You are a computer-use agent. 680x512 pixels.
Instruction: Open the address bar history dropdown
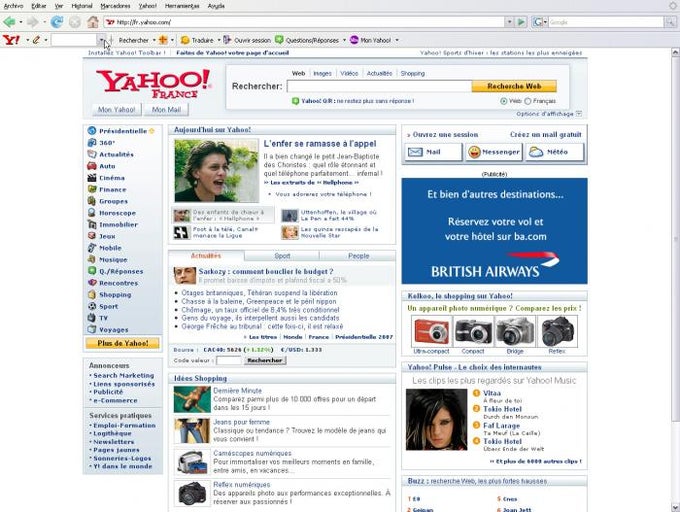coord(510,22)
